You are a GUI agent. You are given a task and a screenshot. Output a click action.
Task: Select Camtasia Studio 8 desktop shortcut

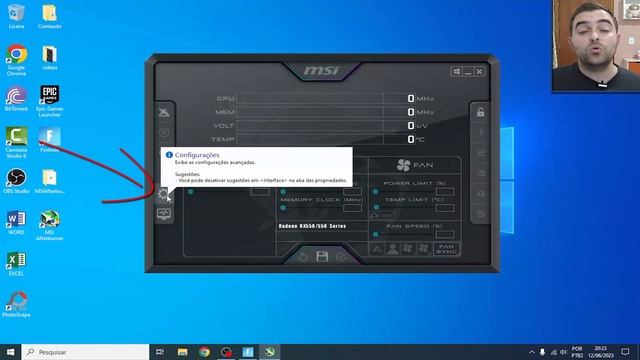click(16, 142)
